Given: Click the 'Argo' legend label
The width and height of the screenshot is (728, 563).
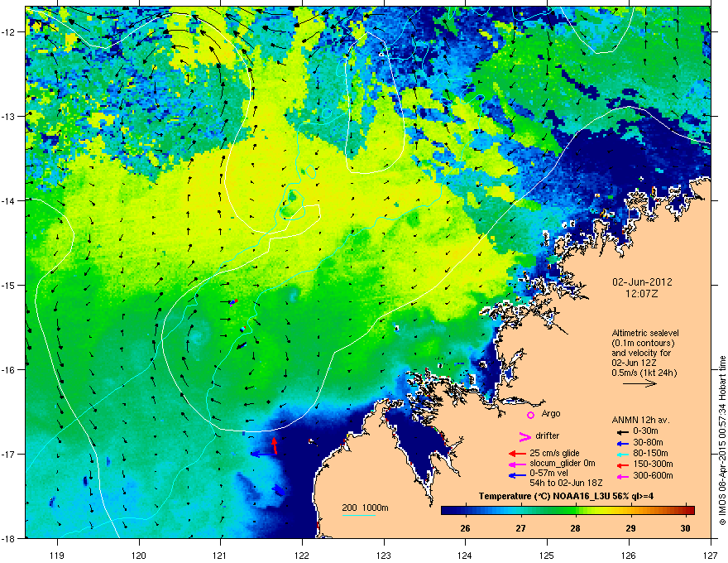Looking at the screenshot, I should tap(551, 413).
